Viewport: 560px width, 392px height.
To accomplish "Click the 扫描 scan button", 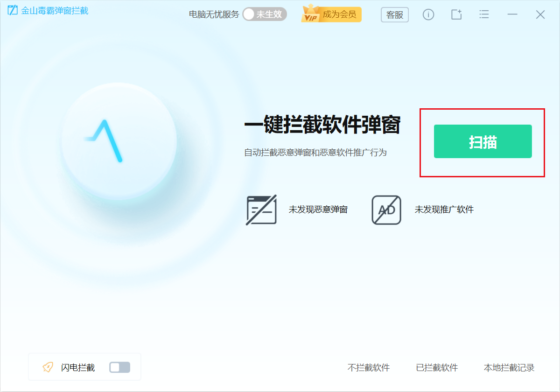I will pyautogui.click(x=482, y=141).
